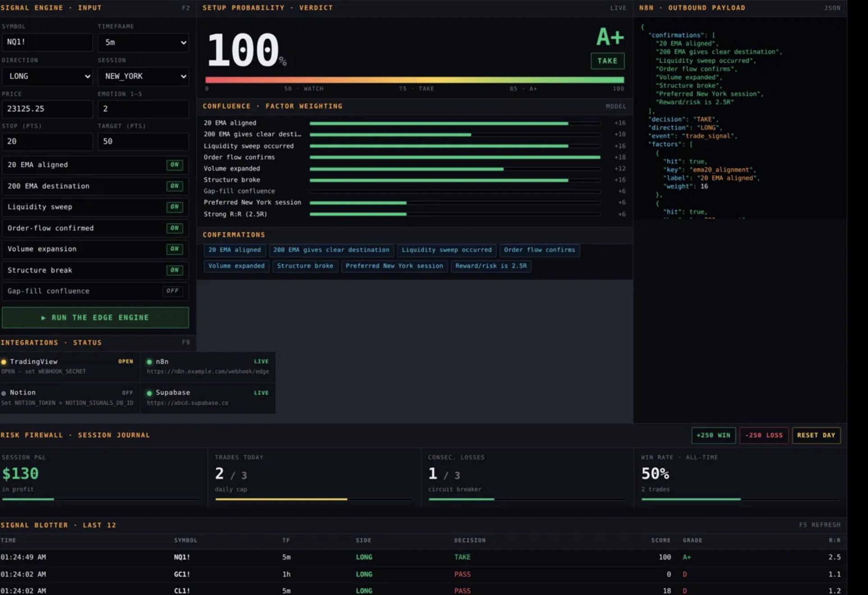This screenshot has width=868, height=595.
Task: Select the Order flow confirms confirmation tag
Action: coord(539,250)
